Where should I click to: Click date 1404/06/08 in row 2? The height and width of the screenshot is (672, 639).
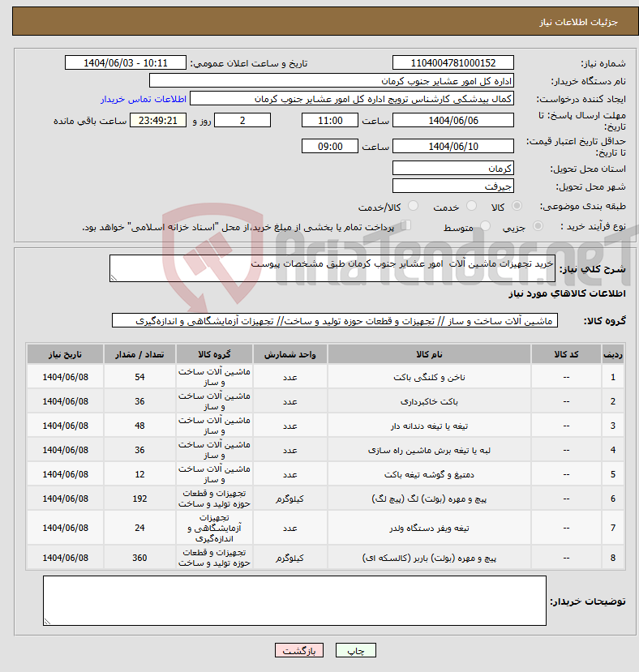tap(65, 401)
